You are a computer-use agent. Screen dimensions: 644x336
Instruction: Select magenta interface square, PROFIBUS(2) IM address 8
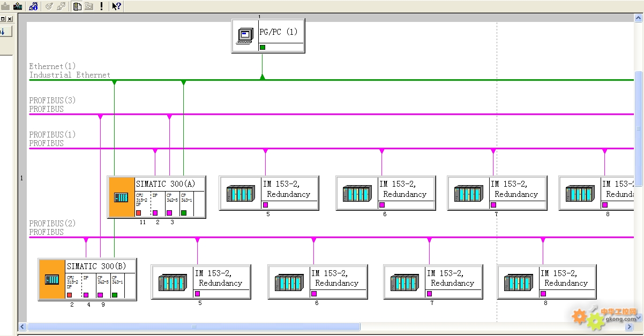(543, 294)
